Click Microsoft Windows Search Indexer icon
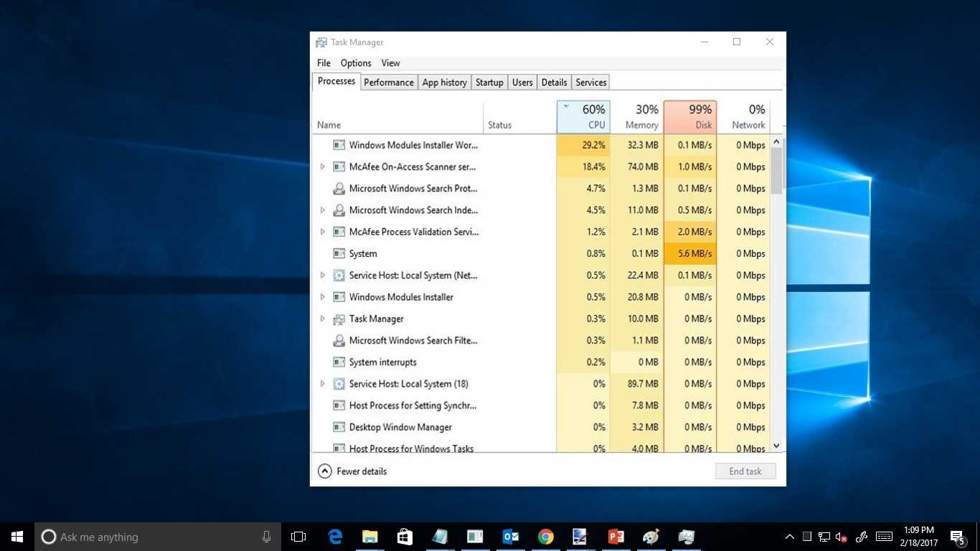This screenshot has width=980, height=551. pos(339,210)
